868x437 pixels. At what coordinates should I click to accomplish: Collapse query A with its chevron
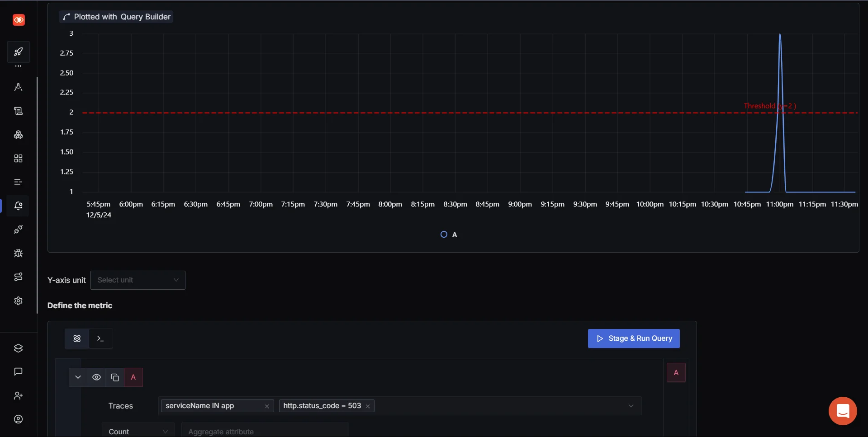coord(77,377)
